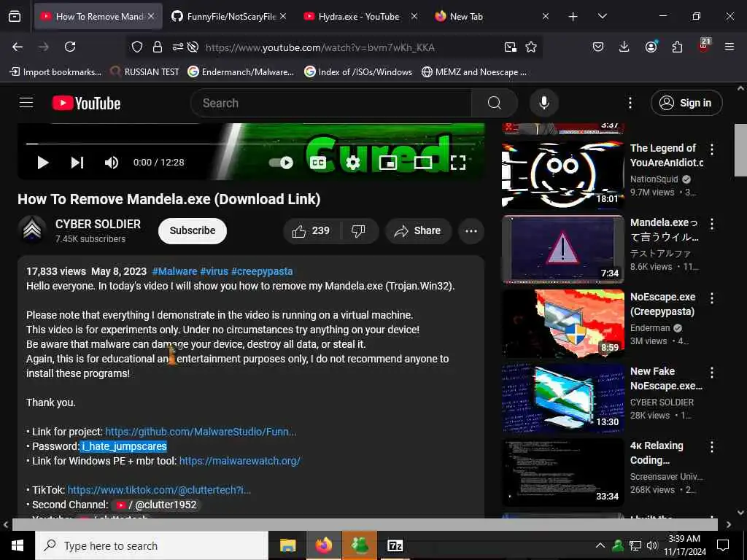Like the video (239 likes)
This screenshot has width=747, height=560.
[311, 231]
